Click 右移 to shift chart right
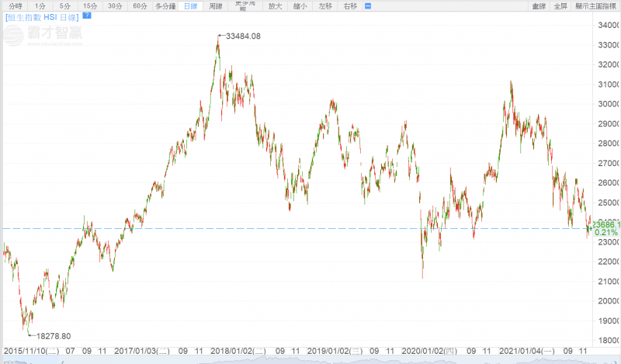The image size is (621, 364). coord(350,6)
